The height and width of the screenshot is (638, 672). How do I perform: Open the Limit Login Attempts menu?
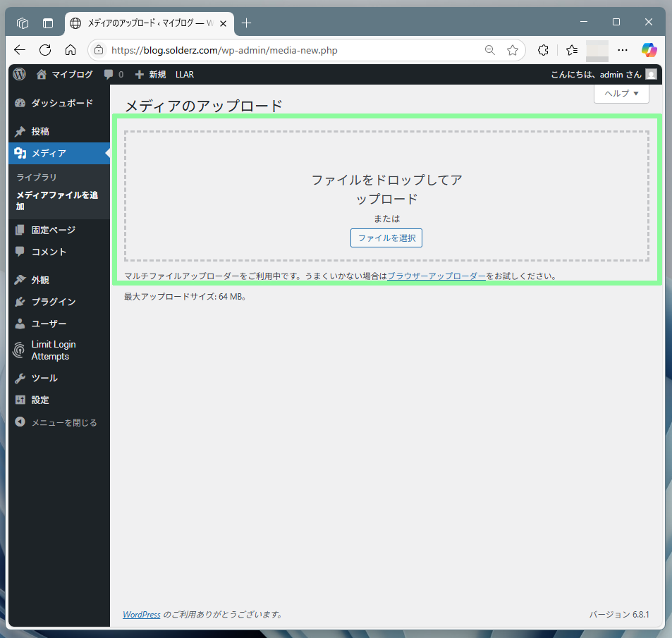point(53,350)
